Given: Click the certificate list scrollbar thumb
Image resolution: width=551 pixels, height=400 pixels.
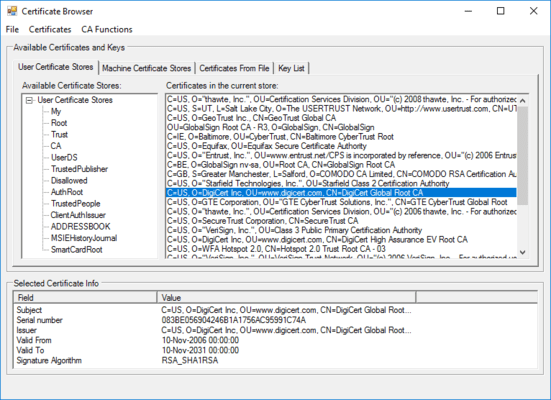Looking at the screenshot, I should click(523, 156).
